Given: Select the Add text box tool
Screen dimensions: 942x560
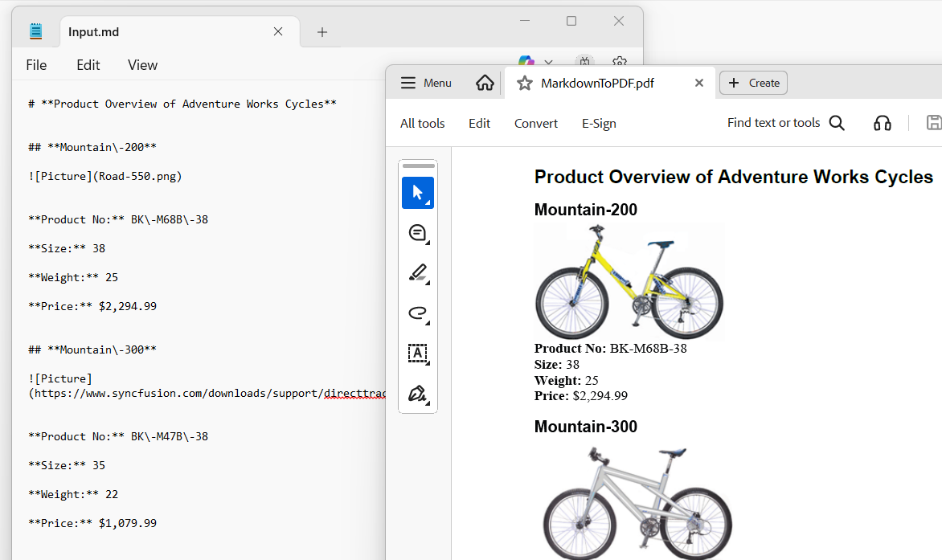Looking at the screenshot, I should coord(417,354).
